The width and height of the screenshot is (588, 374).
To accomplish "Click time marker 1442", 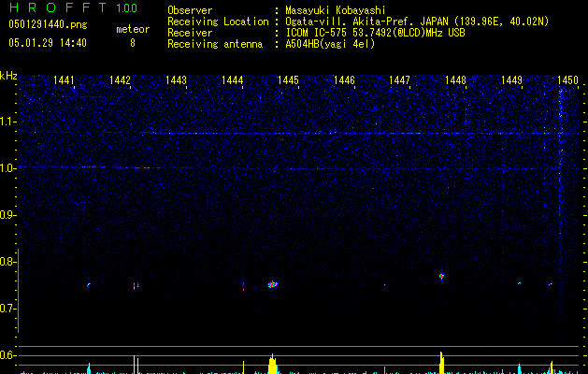I will (x=120, y=80).
